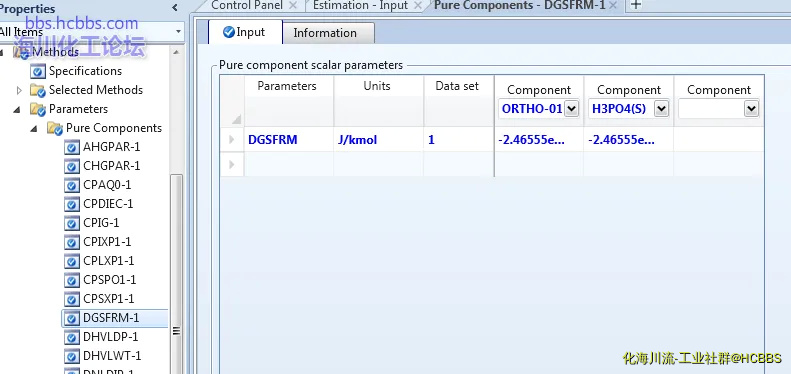Open the H3PO4(S) component dropdown
The width and height of the screenshot is (791, 374).
661,109
